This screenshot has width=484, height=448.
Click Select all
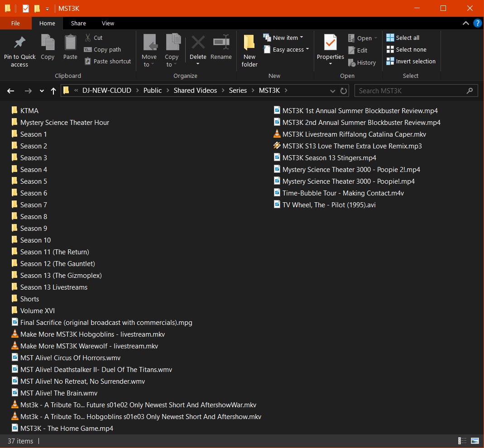click(403, 38)
